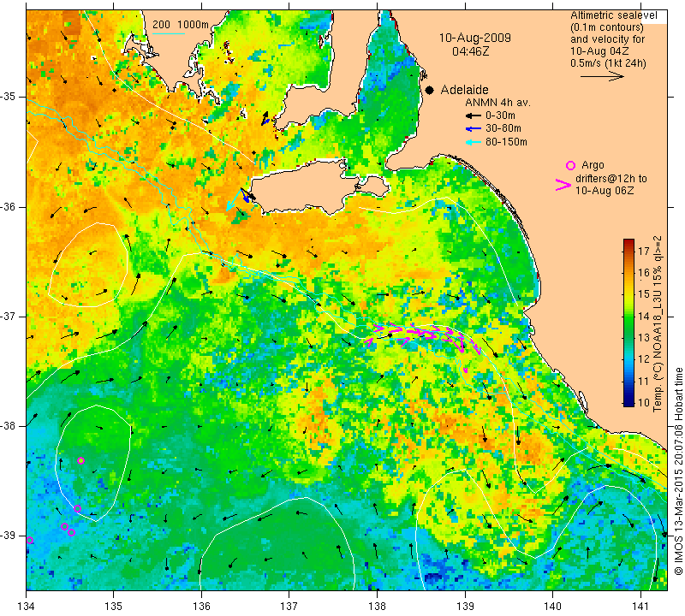Click the "200 1000m" isobath label
The width and height of the screenshot is (685, 616).
(181, 25)
